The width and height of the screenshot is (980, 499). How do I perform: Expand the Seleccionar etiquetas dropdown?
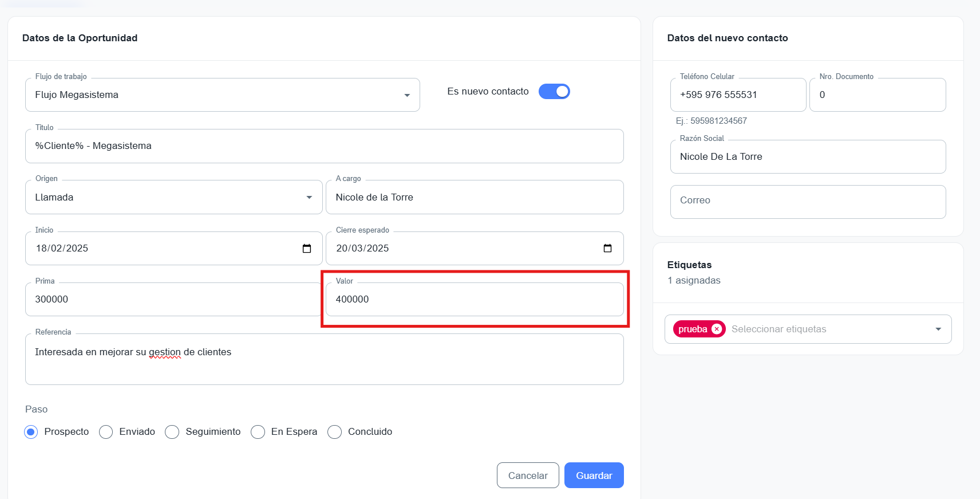coord(938,329)
